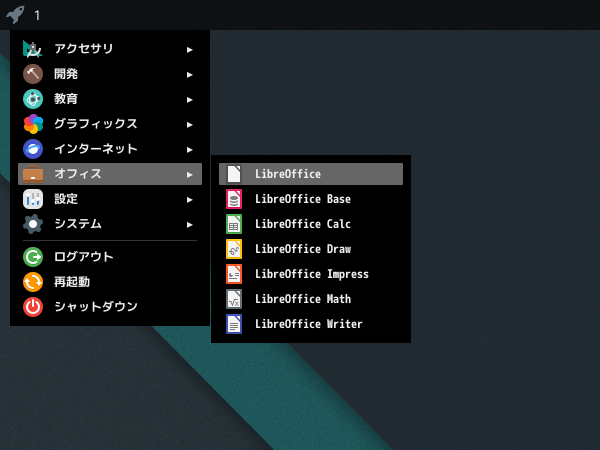Click the オフィス submenu arrow
The width and height of the screenshot is (600, 450).
click(x=189, y=175)
